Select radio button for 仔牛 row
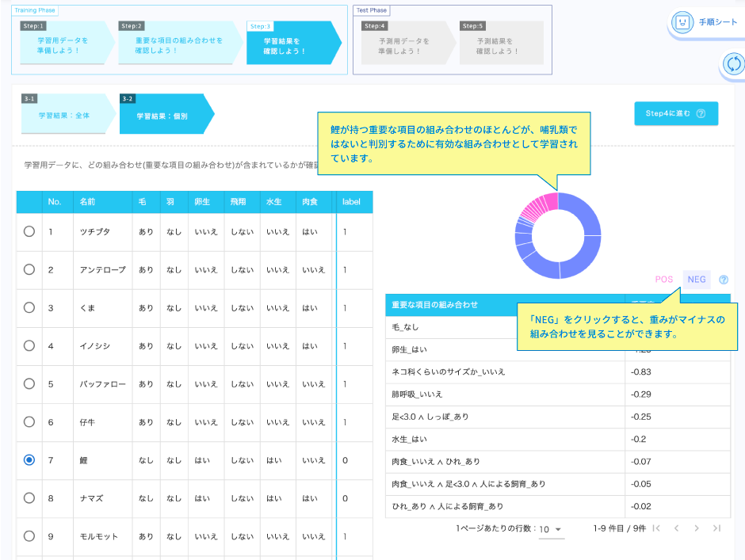The image size is (745, 560). click(x=29, y=421)
